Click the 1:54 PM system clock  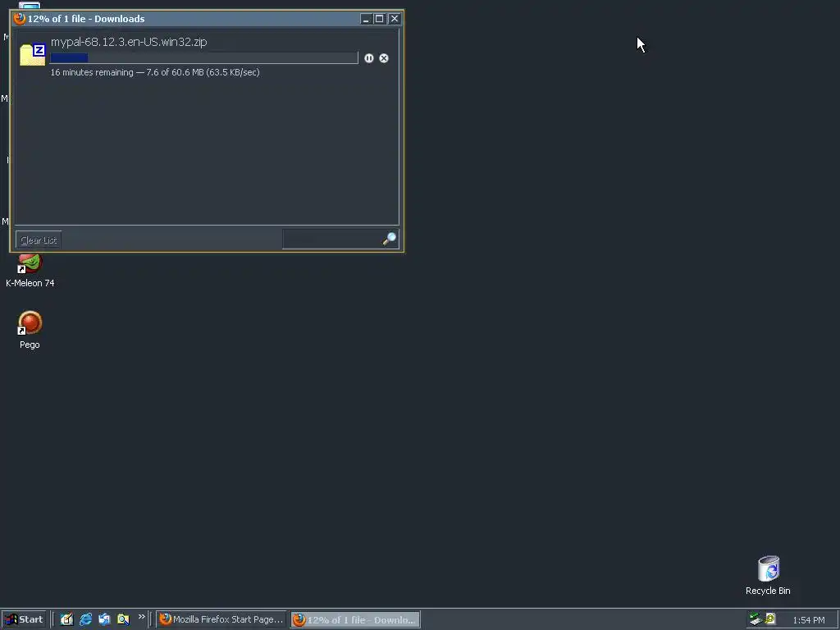pos(809,620)
